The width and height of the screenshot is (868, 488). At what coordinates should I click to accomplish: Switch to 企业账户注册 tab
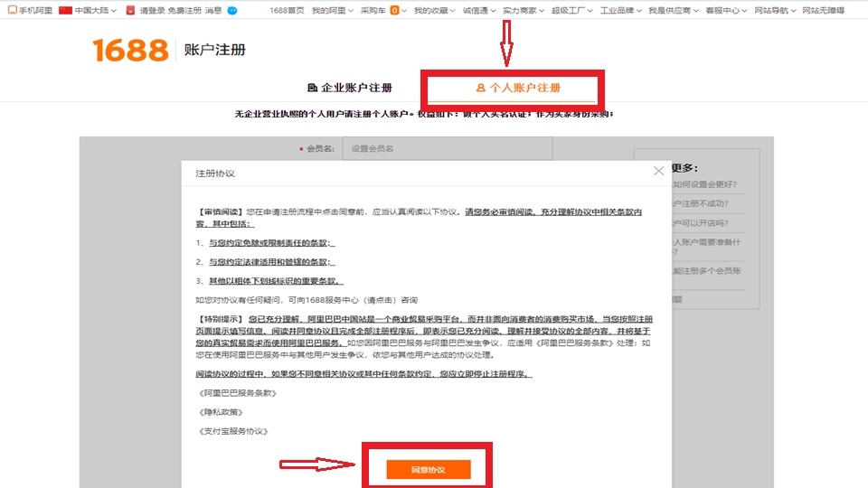tap(350, 88)
